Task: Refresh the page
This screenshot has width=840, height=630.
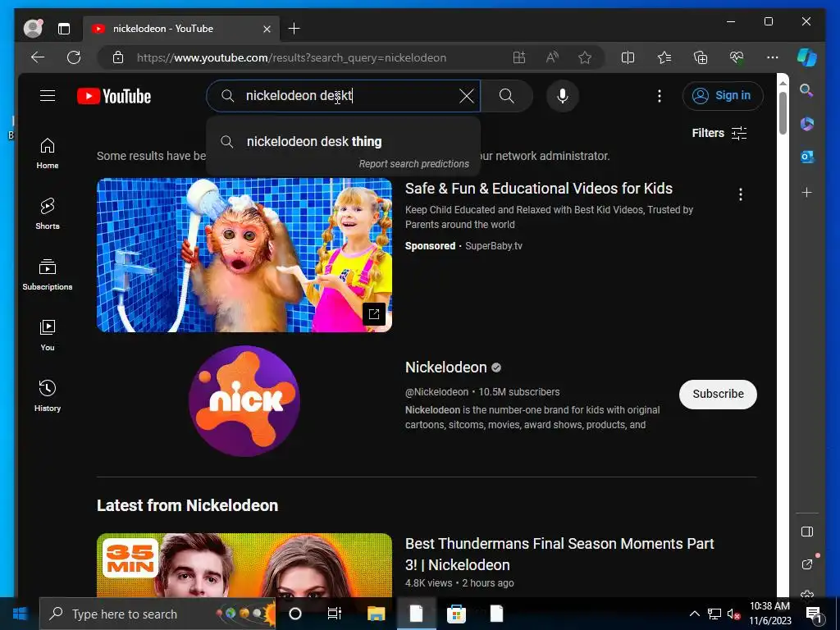Action: pyautogui.click(x=74, y=57)
